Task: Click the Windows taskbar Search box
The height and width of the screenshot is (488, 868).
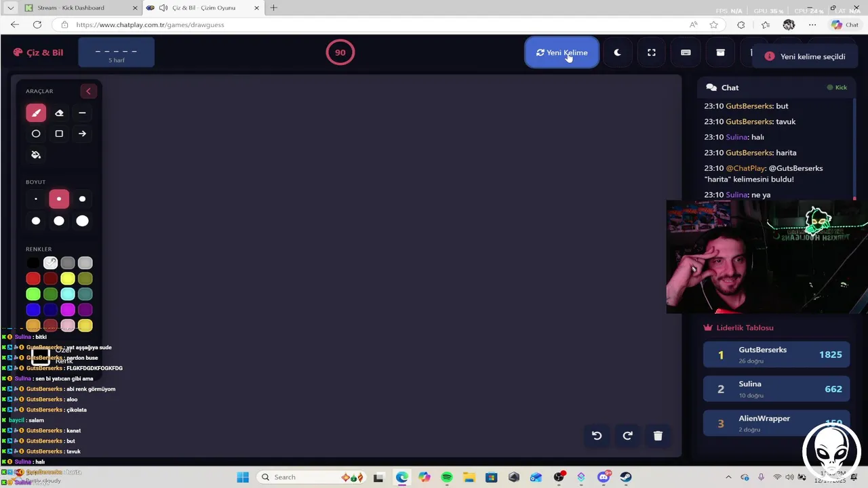Action: pos(312,477)
